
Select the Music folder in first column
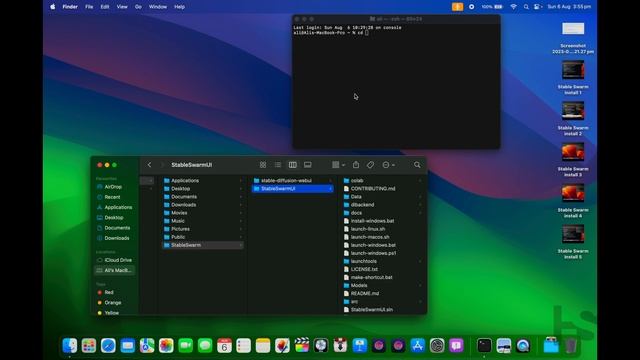point(203,221)
